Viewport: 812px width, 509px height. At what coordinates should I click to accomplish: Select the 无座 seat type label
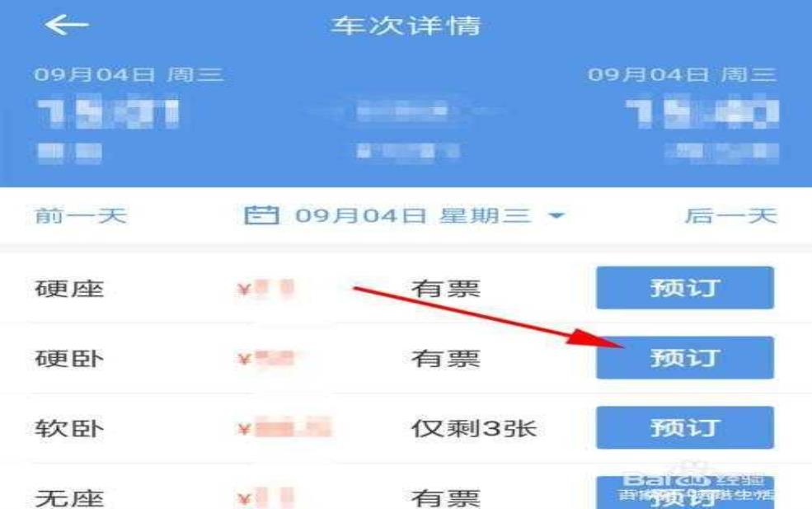click(x=69, y=498)
